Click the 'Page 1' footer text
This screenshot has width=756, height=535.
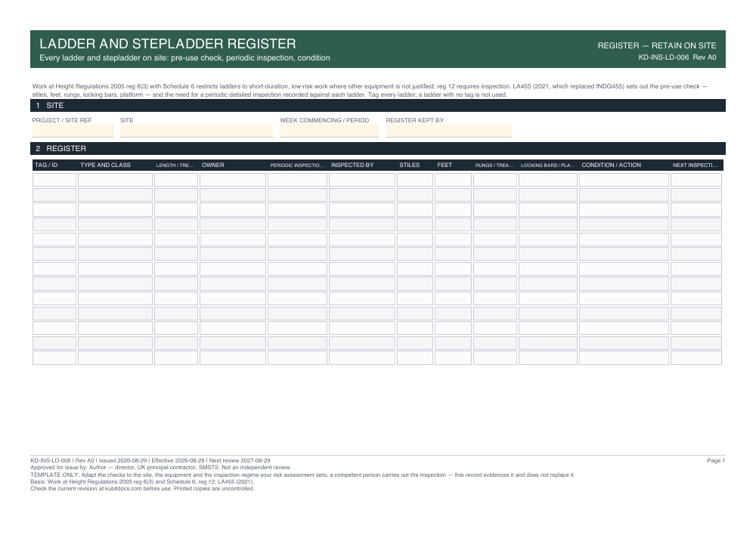coord(715,461)
